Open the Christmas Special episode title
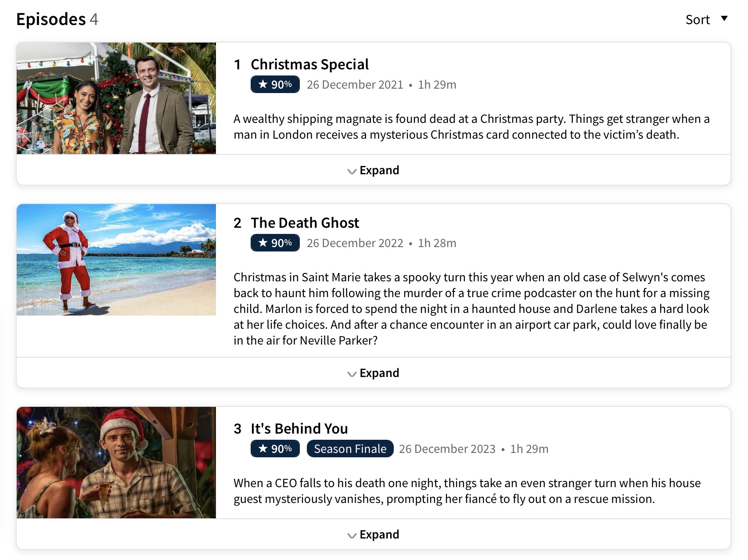The width and height of the screenshot is (748, 560). (x=309, y=65)
